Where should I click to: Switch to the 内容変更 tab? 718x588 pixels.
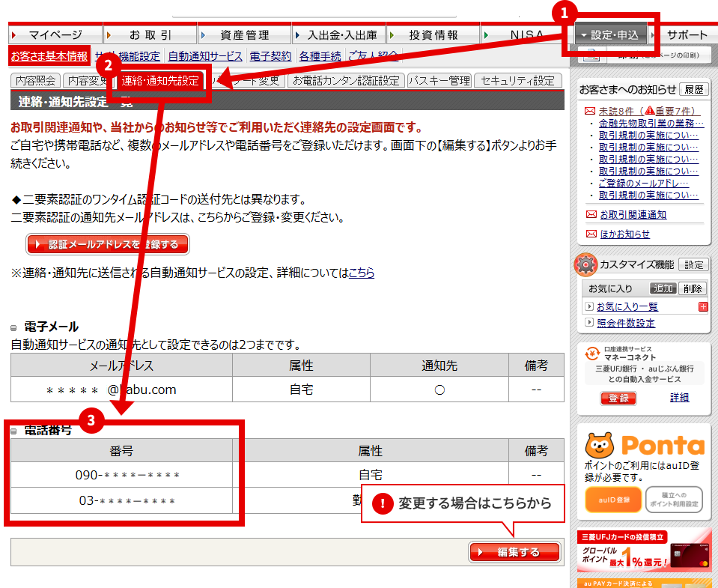coord(87,81)
